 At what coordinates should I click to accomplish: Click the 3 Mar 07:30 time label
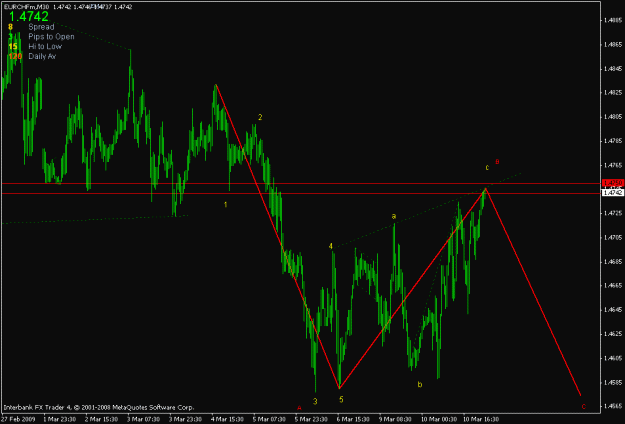pos(143,419)
